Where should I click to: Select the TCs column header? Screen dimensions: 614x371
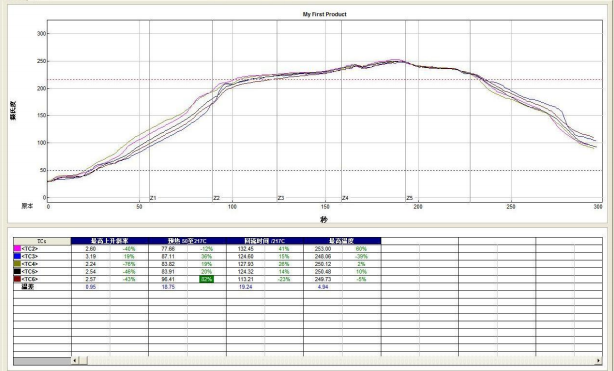[x=42, y=241]
